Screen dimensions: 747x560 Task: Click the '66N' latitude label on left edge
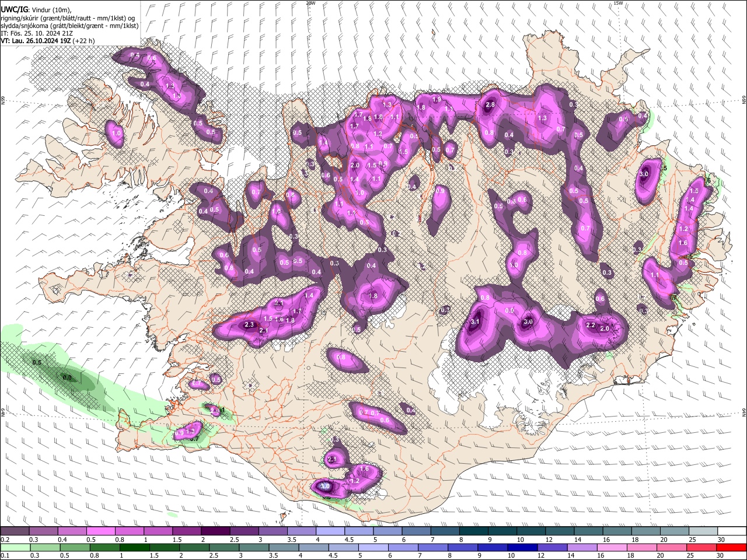[x=3, y=101]
